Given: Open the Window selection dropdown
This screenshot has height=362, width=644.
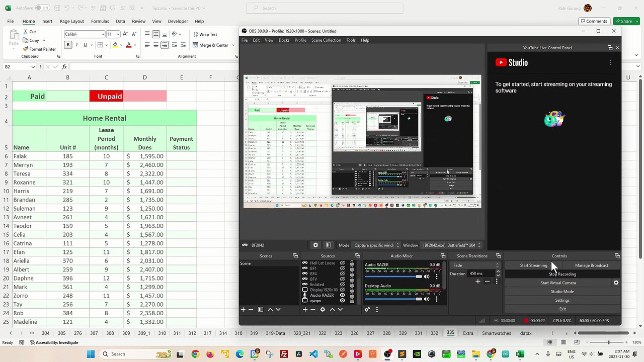Looking at the screenshot, I should click(451, 245).
